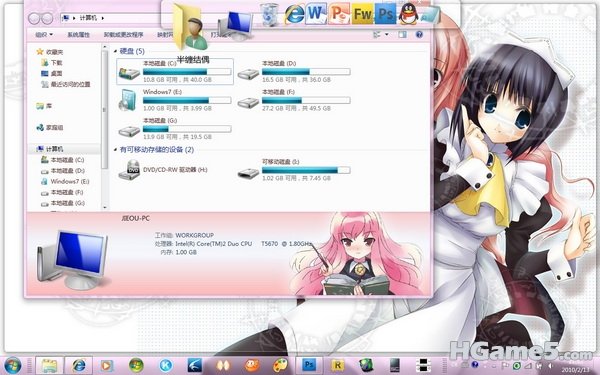Screen dimensions: 600x375
Task: Select 本地磁盘 (D:) drive in main pane
Action: 293,72
